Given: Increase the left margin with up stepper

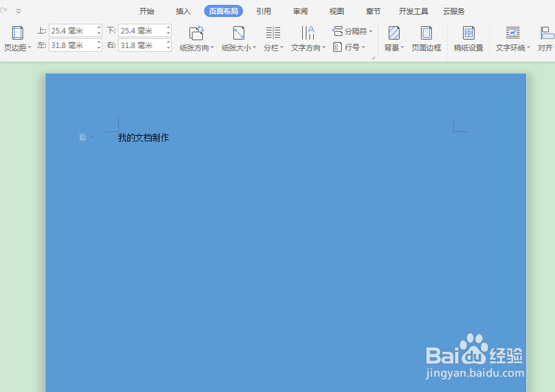Looking at the screenshot, I should (99, 42).
